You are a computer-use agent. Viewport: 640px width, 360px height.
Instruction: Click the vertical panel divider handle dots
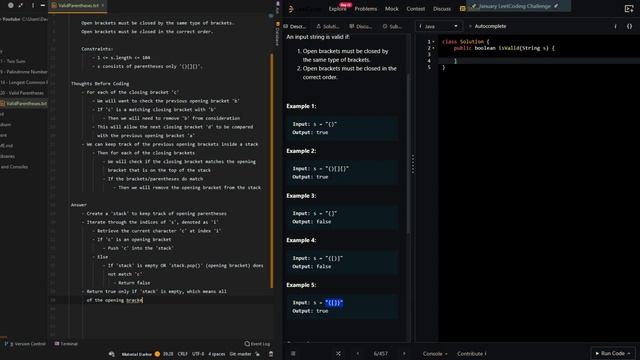pyautogui.click(x=413, y=164)
